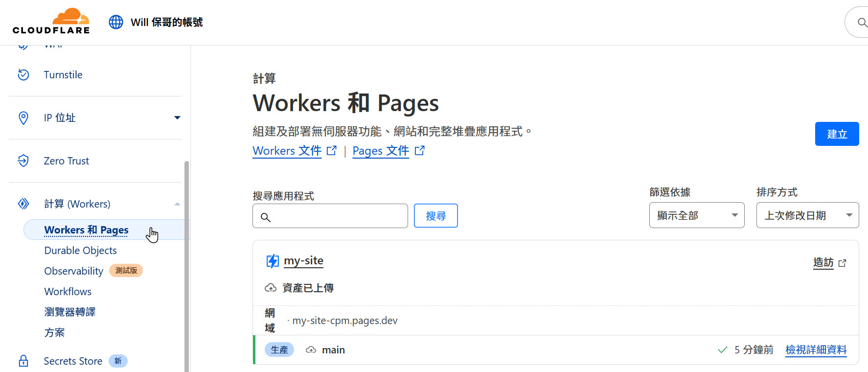This screenshot has height=372, width=868.
Task: Click the blue 建立 button
Action: pyautogui.click(x=837, y=134)
